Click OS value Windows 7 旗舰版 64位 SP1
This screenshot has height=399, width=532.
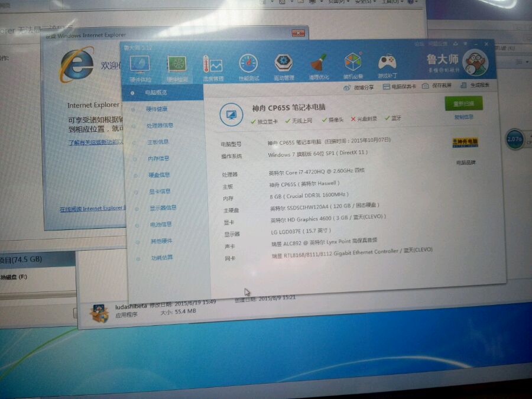point(318,154)
